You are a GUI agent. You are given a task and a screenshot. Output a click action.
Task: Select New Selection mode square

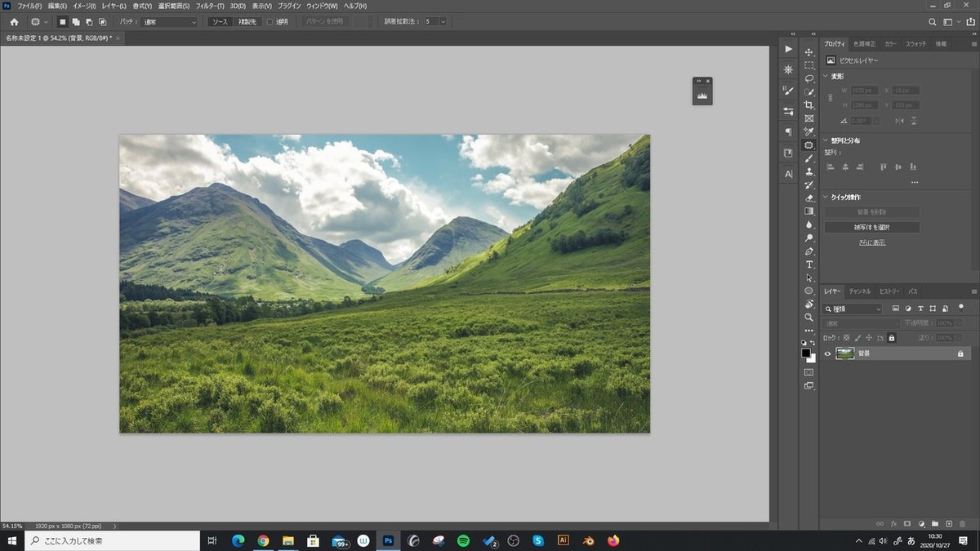62,22
